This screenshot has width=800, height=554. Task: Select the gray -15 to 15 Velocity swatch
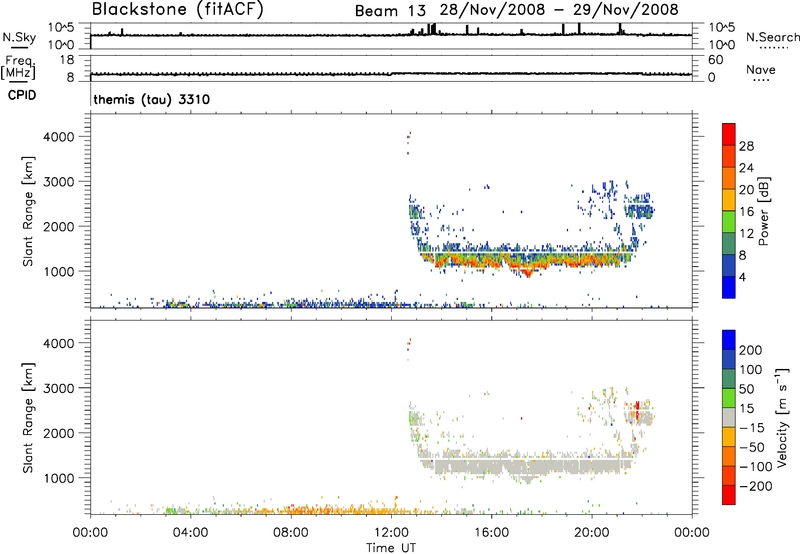click(729, 417)
